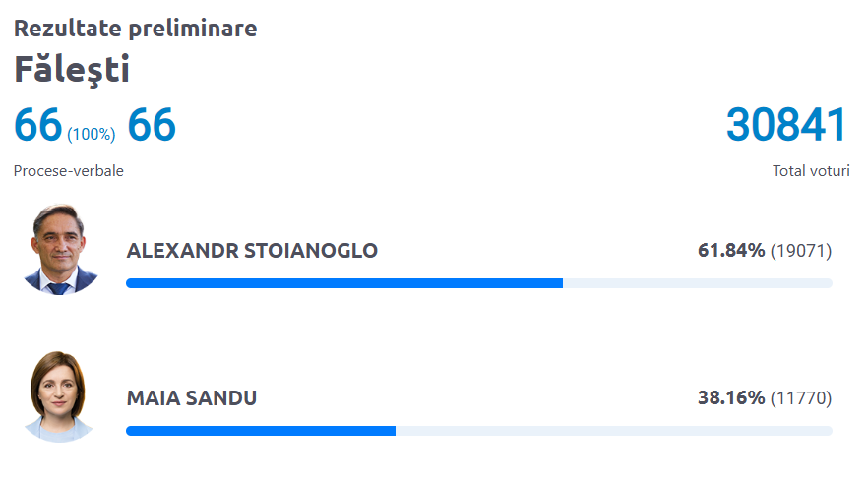Click the unfilled part of Stoianoglo's bar

pos(698,283)
